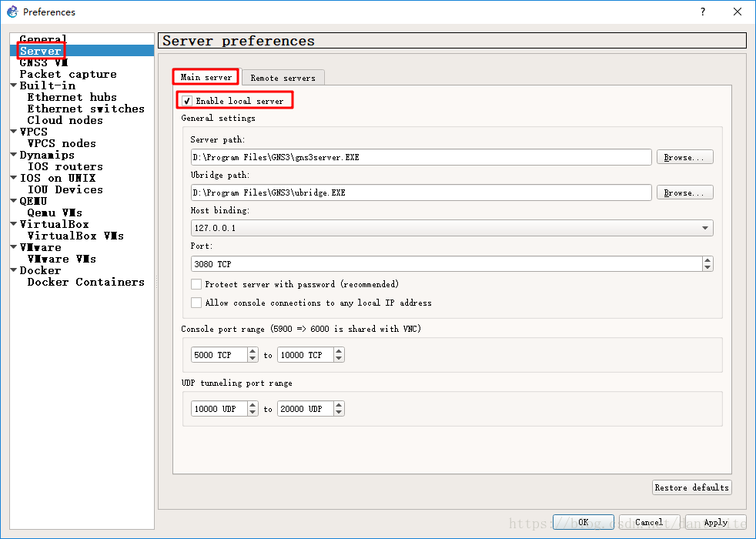
Task: Decrease UDP range start 10000 UDP
Action: click(x=253, y=412)
